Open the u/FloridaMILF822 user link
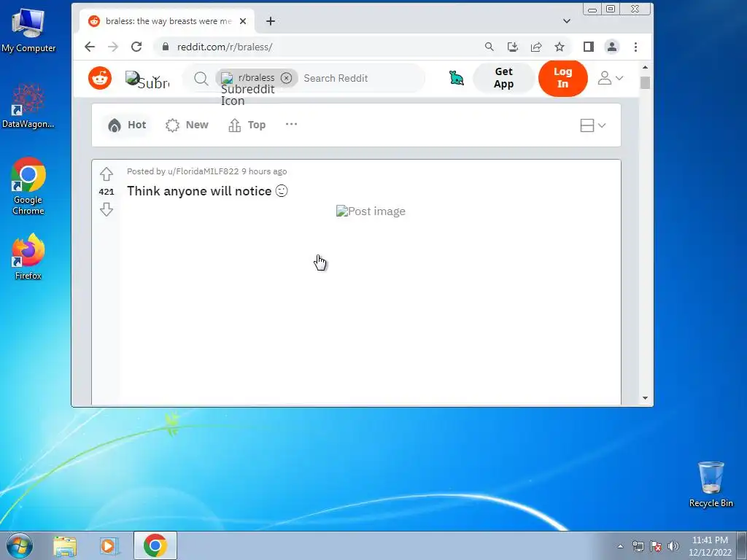The image size is (747, 560). click(x=203, y=171)
